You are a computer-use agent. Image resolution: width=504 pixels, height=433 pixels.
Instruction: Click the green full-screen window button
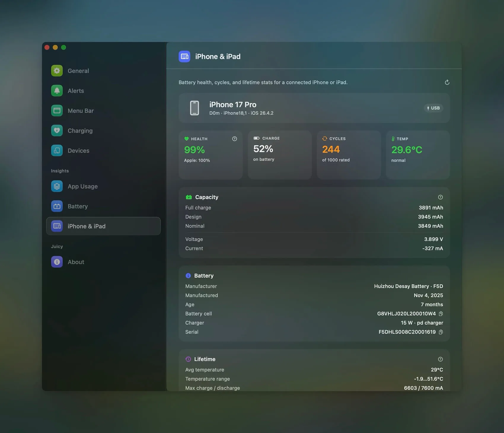pos(63,47)
